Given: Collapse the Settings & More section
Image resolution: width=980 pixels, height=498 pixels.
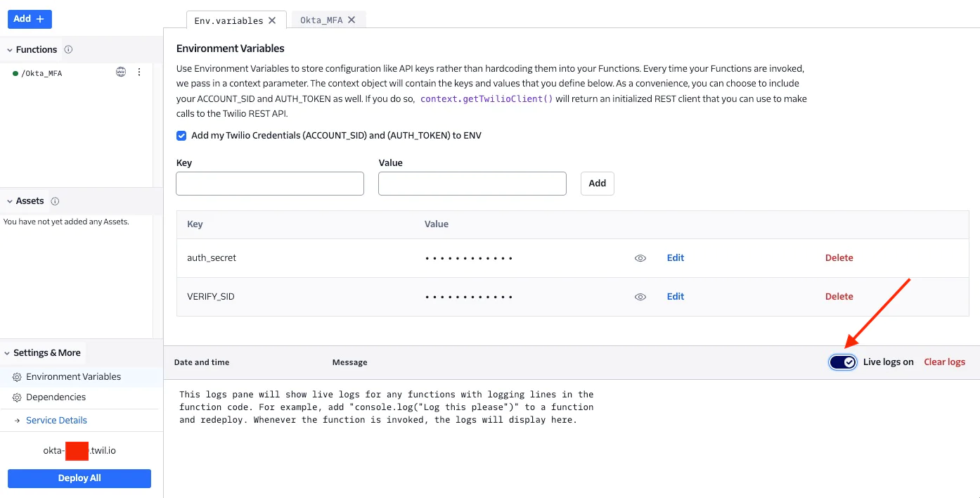Looking at the screenshot, I should (8, 353).
